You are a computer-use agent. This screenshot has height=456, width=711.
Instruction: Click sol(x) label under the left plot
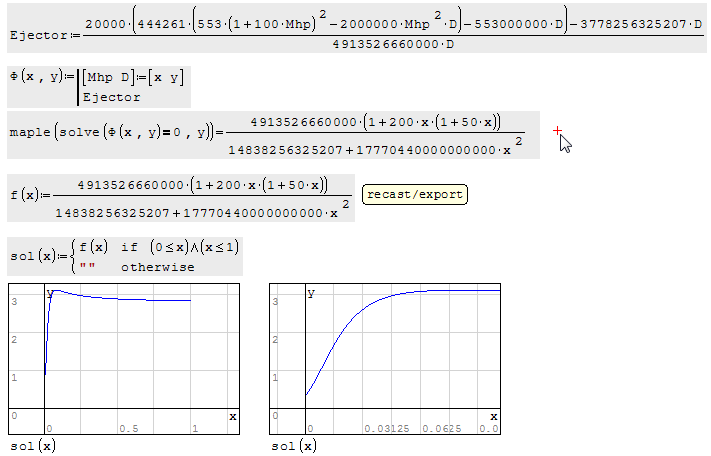(32, 445)
